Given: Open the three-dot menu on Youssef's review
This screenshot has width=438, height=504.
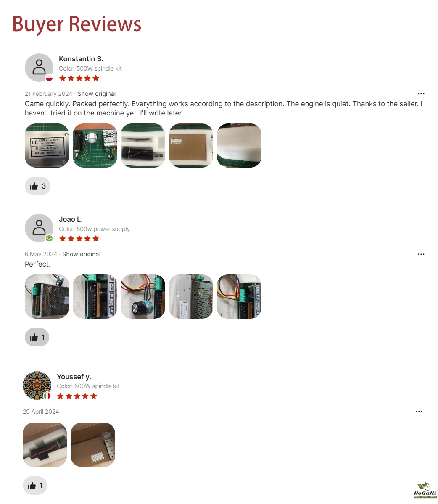Looking at the screenshot, I should [419, 412].
